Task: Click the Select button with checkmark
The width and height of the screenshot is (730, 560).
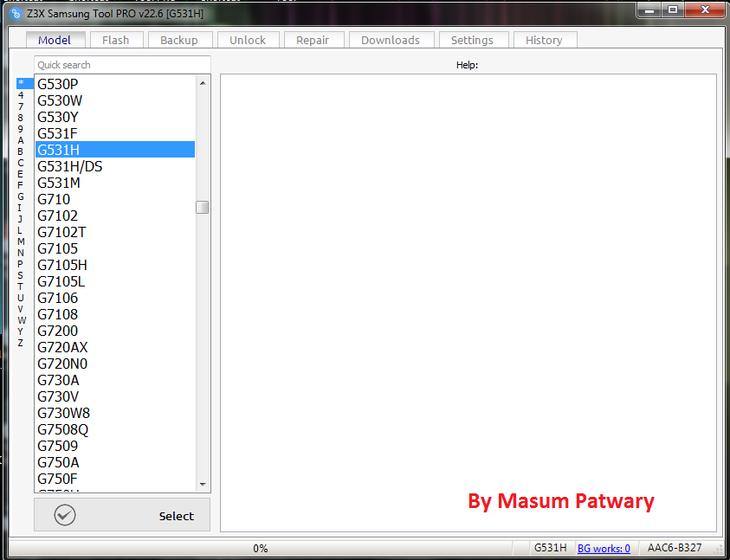Action: pos(122,515)
